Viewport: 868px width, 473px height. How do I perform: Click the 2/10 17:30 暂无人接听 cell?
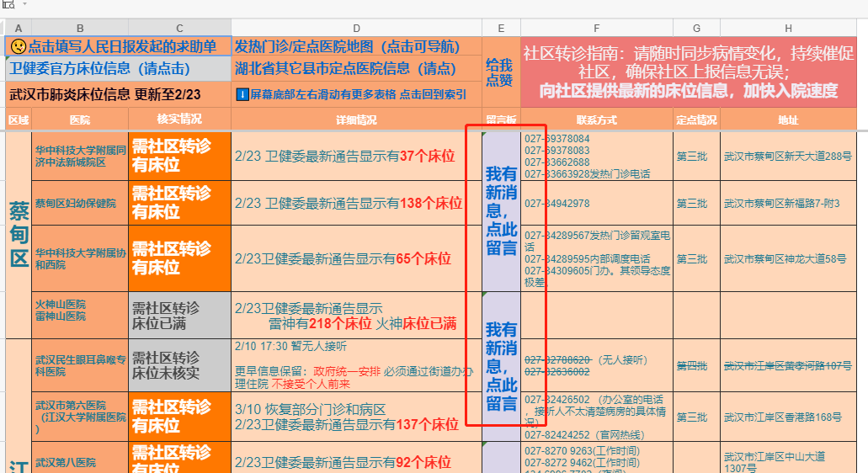pos(356,365)
